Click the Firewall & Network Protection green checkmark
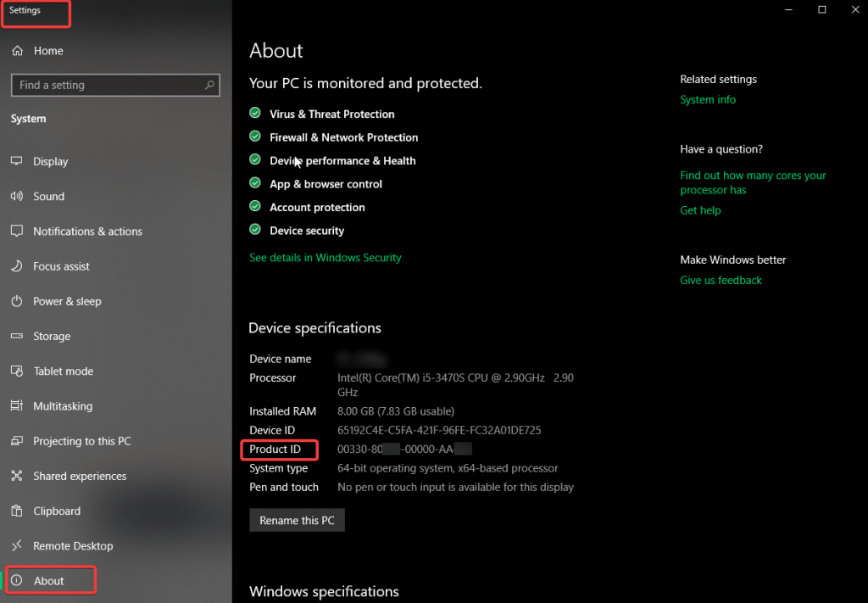The image size is (868, 603). coord(254,137)
